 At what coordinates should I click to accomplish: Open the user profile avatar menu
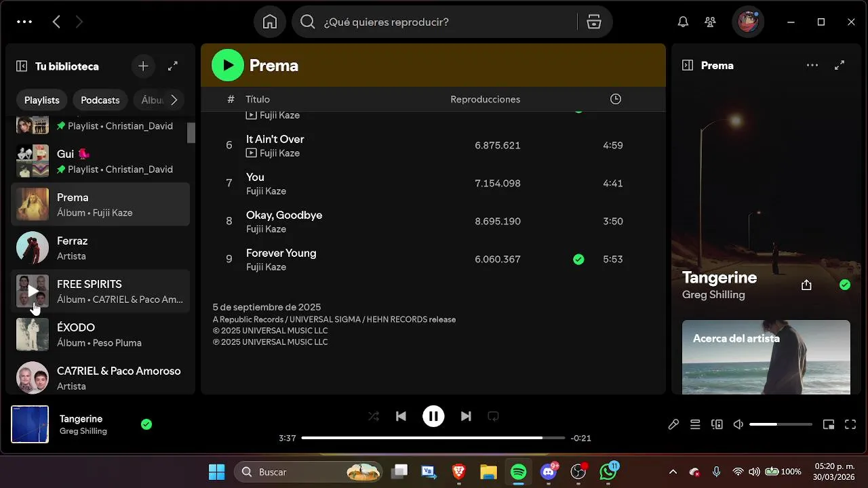pos(748,22)
